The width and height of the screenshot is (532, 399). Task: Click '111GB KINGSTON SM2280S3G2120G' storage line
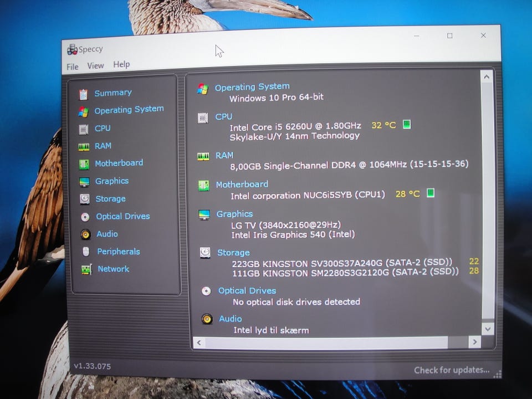pos(345,273)
